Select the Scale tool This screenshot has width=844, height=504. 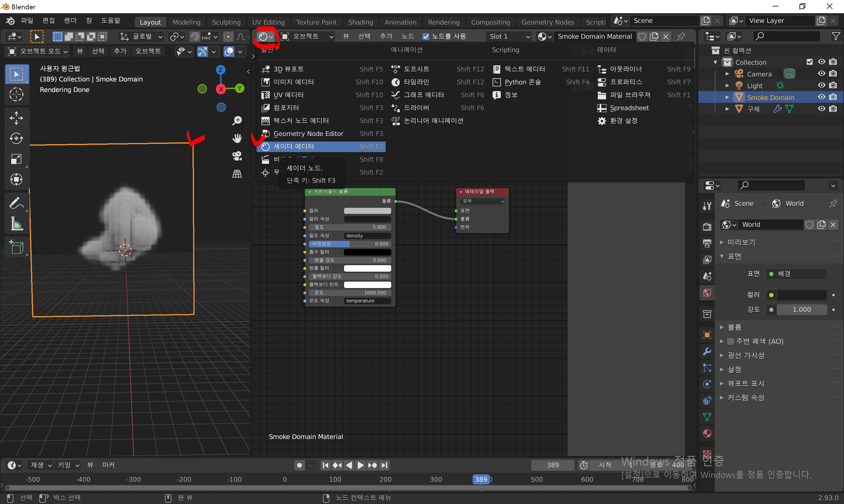point(17,159)
